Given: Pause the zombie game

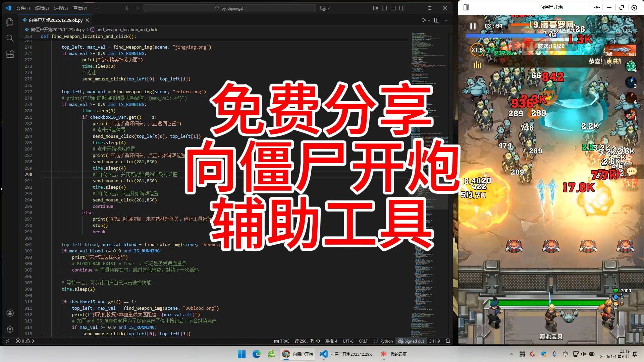Looking at the screenshot, I should tap(473, 26).
